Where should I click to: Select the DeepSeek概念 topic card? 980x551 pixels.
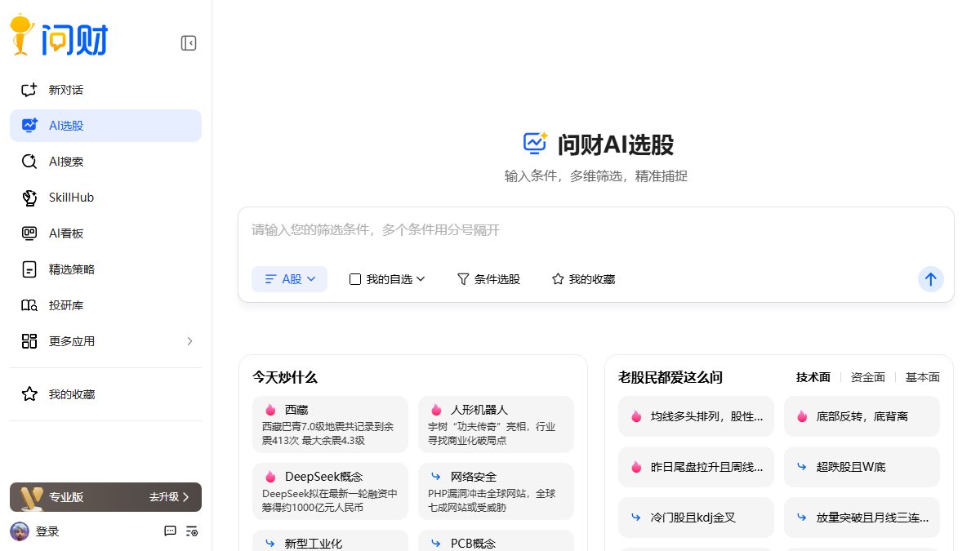[330, 491]
